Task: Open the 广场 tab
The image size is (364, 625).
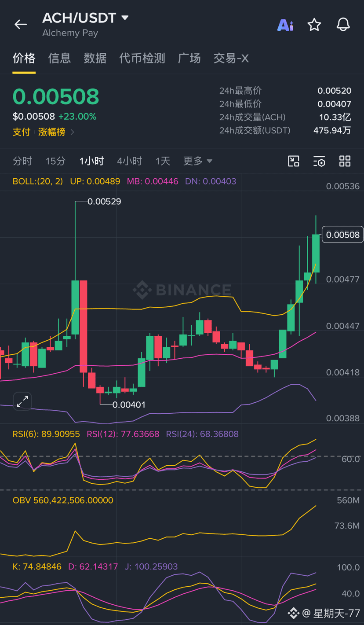Action: pos(189,58)
